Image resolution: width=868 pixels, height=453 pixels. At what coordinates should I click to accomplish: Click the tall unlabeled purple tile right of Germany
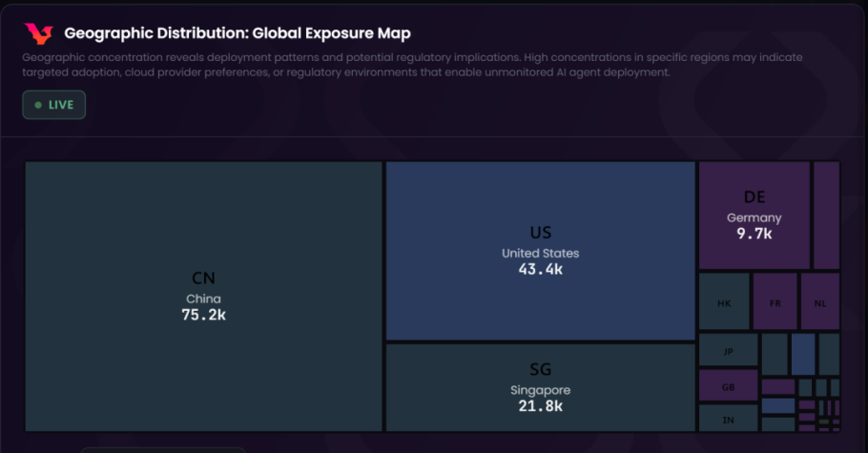826,215
